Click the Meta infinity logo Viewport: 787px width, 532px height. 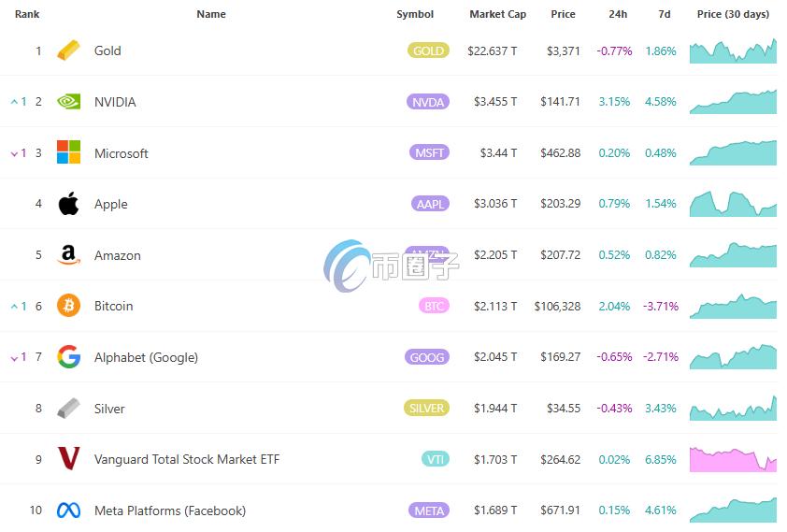tap(69, 510)
